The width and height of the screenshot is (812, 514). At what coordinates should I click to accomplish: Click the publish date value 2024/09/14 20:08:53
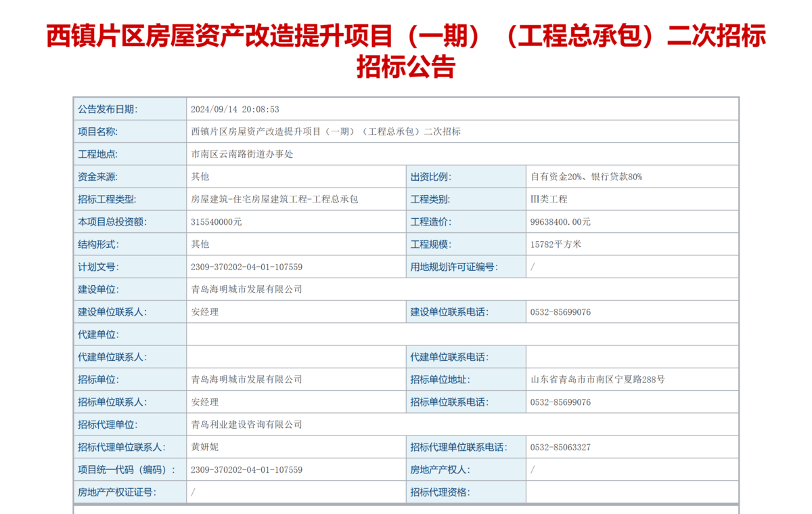coord(235,109)
